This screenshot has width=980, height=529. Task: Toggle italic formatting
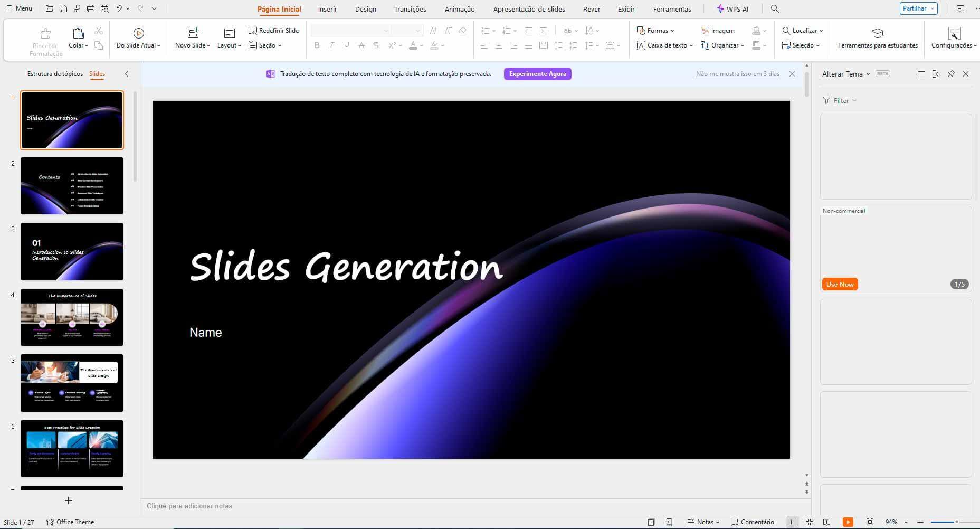pos(331,45)
